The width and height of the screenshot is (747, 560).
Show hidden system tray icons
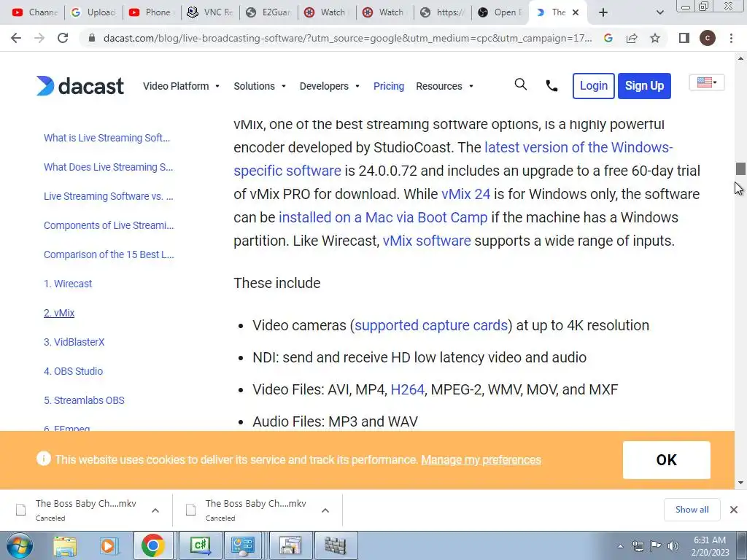point(620,546)
